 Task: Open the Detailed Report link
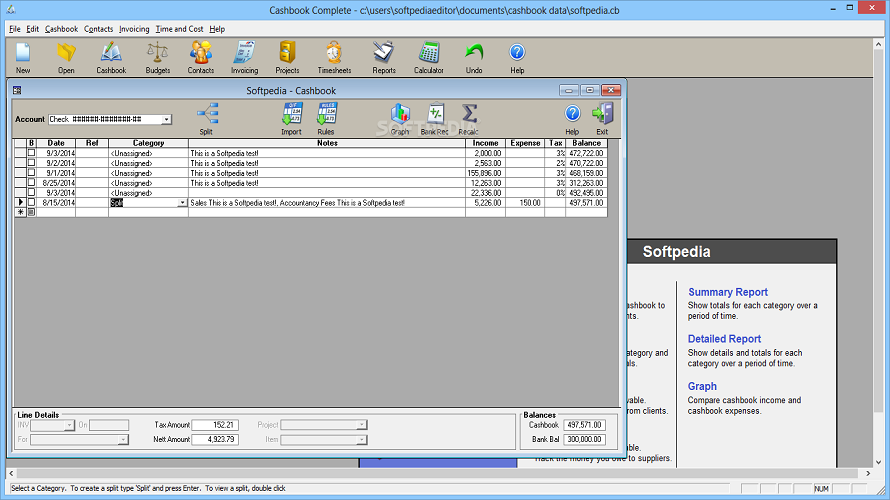724,339
